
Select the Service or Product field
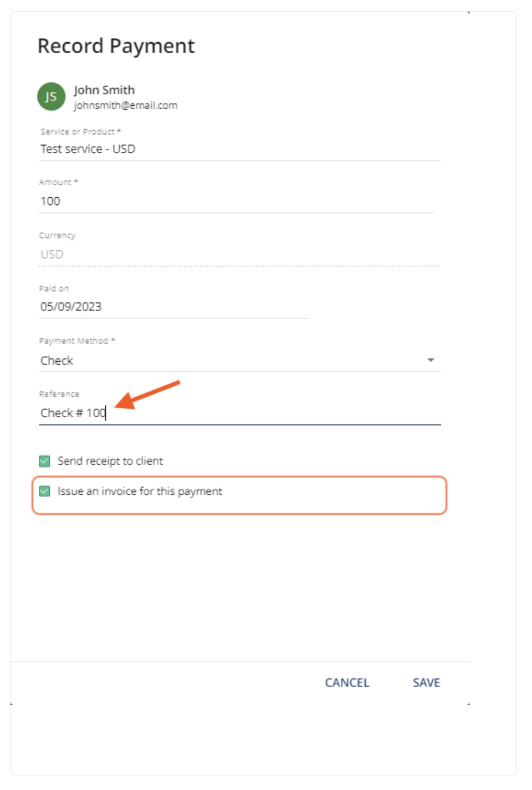click(240, 149)
